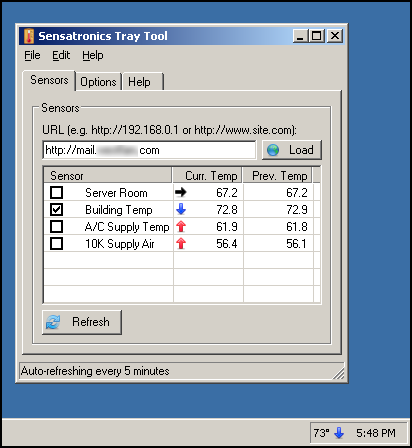Open the File menu

[x=32, y=55]
